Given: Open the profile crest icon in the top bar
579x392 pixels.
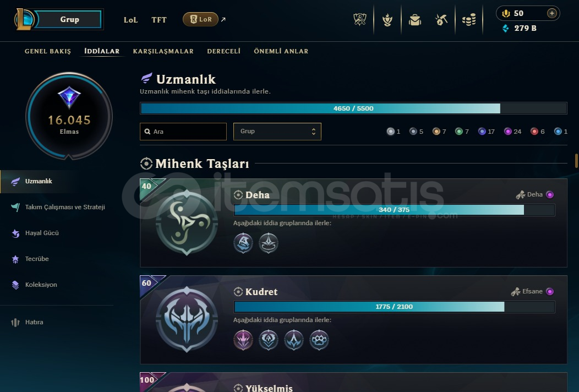Looking at the screenshot, I should (x=387, y=20).
